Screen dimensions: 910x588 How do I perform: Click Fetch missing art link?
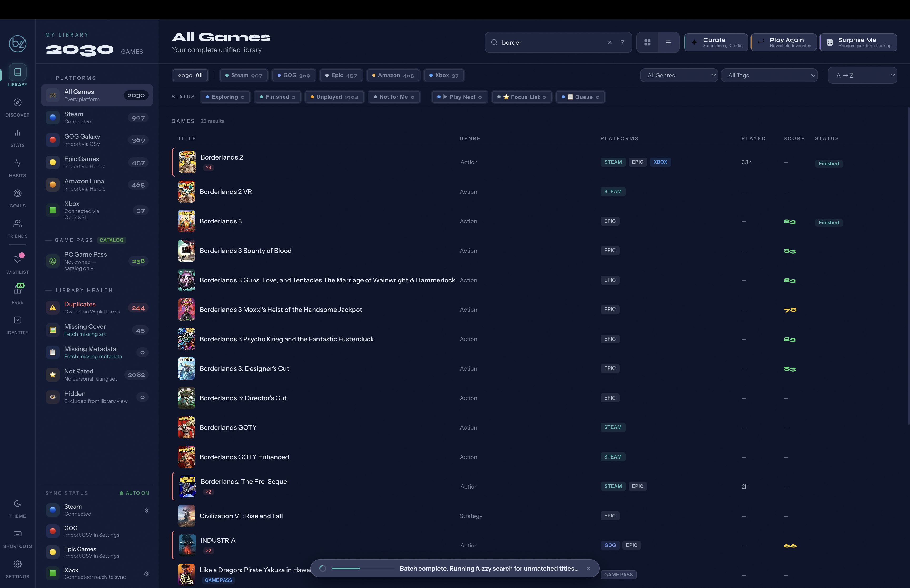[85, 334]
